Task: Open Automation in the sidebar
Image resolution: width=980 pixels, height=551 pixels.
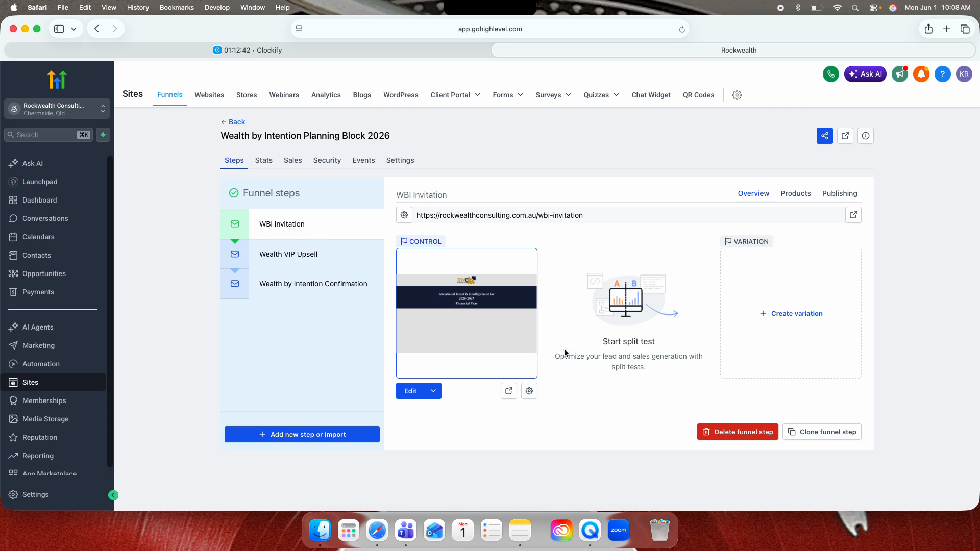Action: tap(41, 364)
